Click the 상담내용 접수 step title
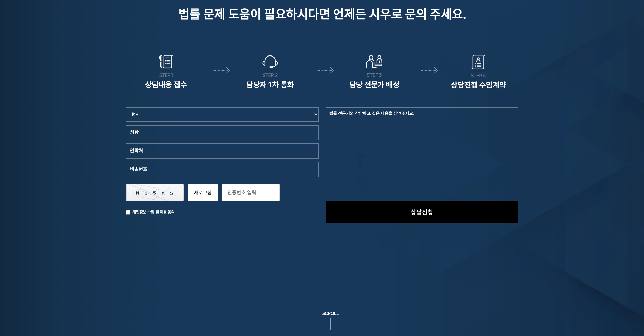 tap(166, 85)
